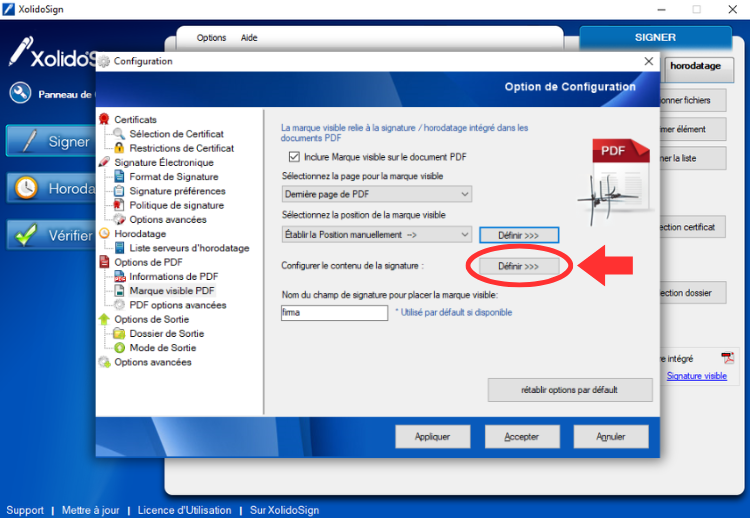Select Sélection de Certificat tree item
This screenshot has height=518, width=750.
(176, 134)
